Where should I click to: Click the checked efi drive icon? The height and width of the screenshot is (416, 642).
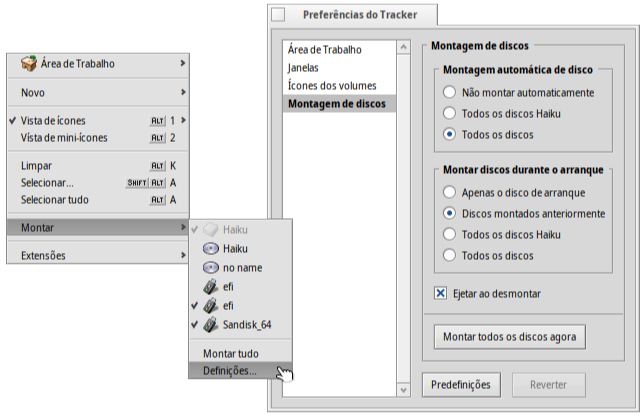point(210,305)
